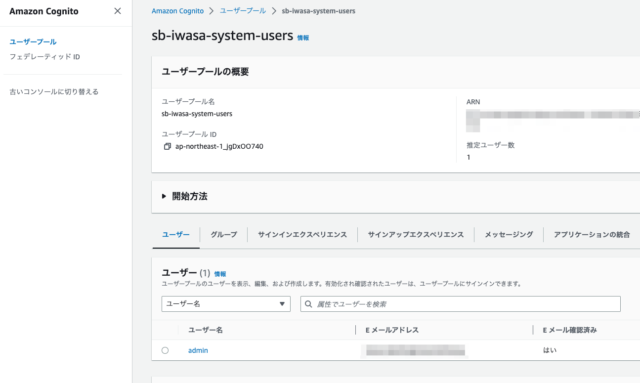640x383 pixels.
Task: Open the 情報 info link beside ユーザー heading
Action: point(220,274)
